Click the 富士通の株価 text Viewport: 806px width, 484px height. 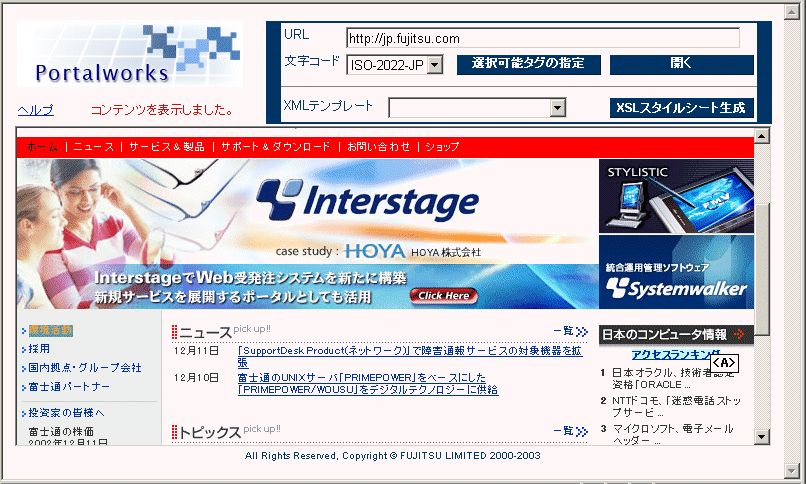click(61, 431)
